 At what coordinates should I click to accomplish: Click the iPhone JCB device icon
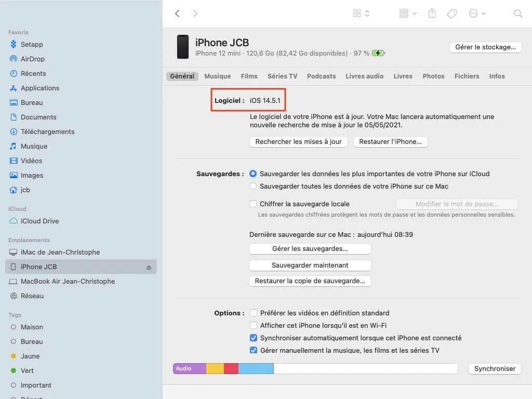click(x=182, y=47)
